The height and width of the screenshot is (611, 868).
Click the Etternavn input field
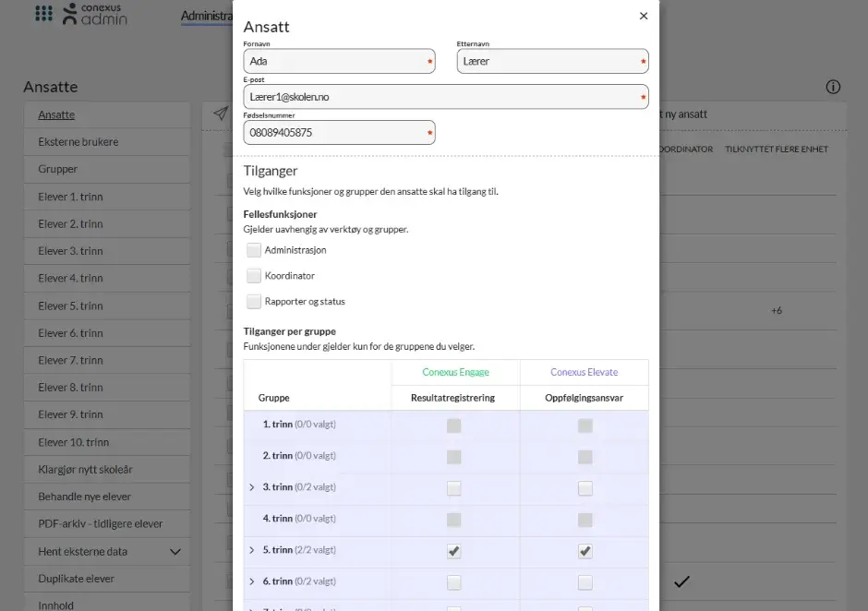tap(552, 61)
